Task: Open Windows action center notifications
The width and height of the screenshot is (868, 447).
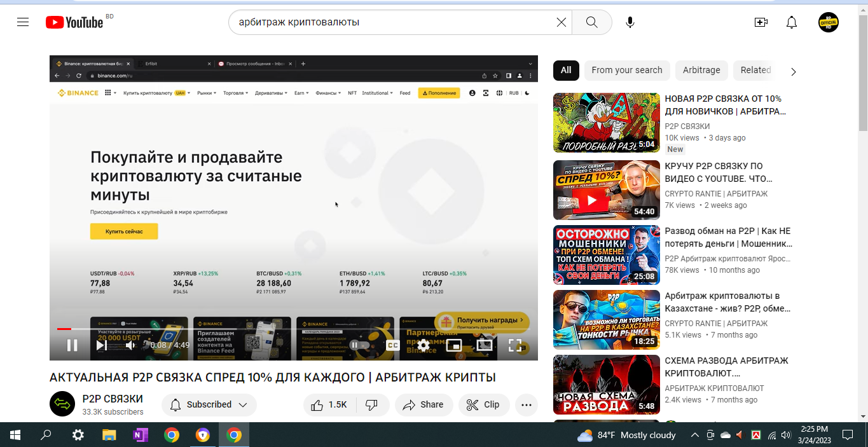Action: [847, 435]
